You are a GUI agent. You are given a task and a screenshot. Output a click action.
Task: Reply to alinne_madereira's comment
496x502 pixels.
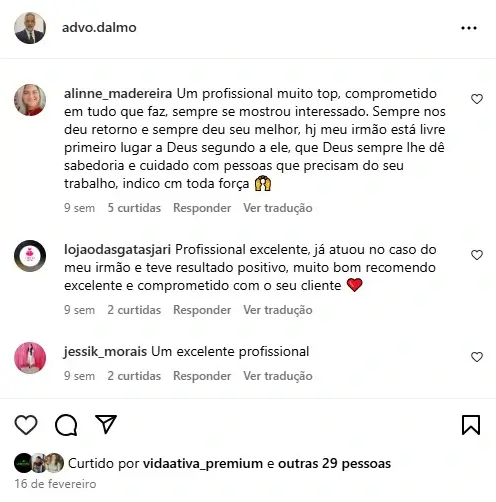[202, 208]
